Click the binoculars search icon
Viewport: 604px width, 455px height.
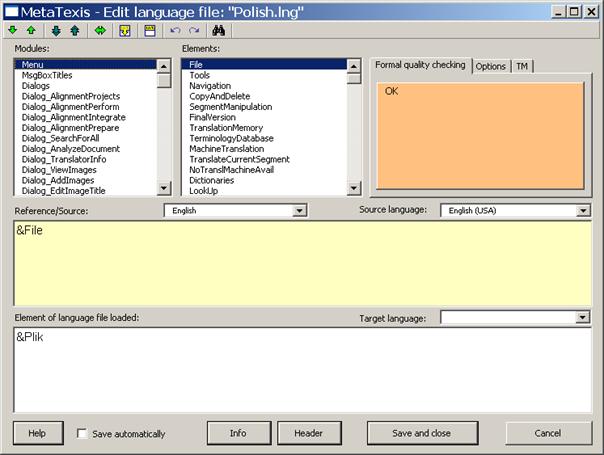(218, 30)
